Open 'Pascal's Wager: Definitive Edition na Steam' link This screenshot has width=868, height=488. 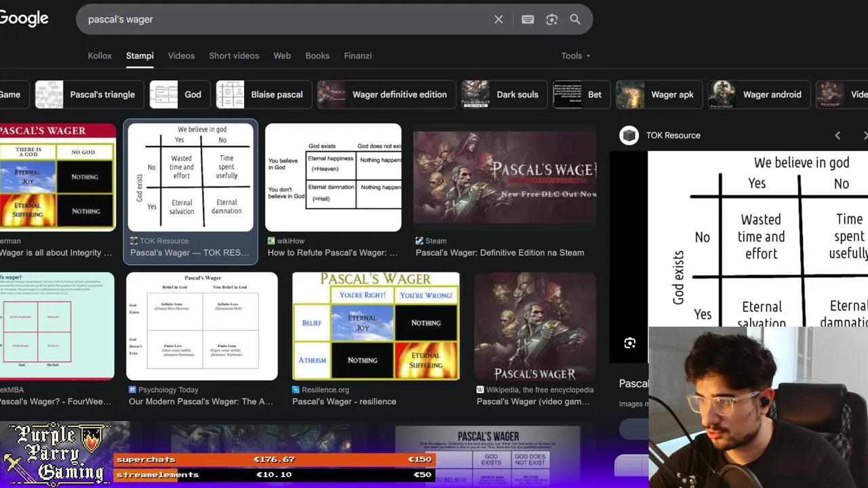[500, 253]
